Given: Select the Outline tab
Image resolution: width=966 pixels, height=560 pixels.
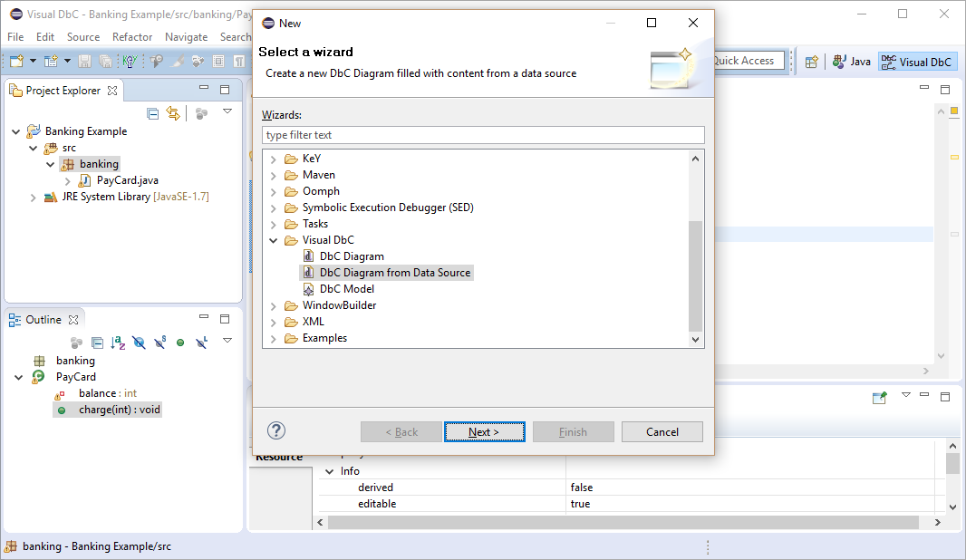Looking at the screenshot, I should coord(43,320).
